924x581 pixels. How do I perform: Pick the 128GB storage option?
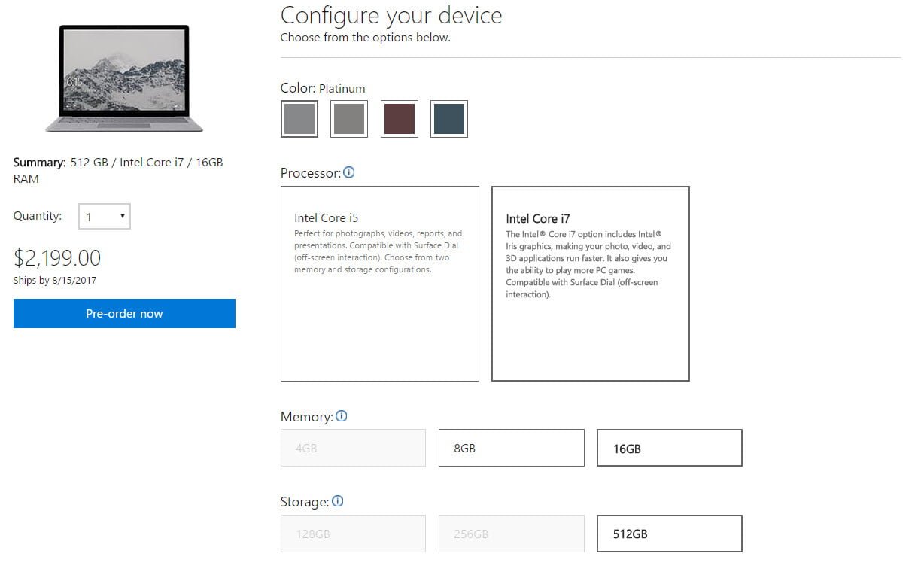coord(353,534)
